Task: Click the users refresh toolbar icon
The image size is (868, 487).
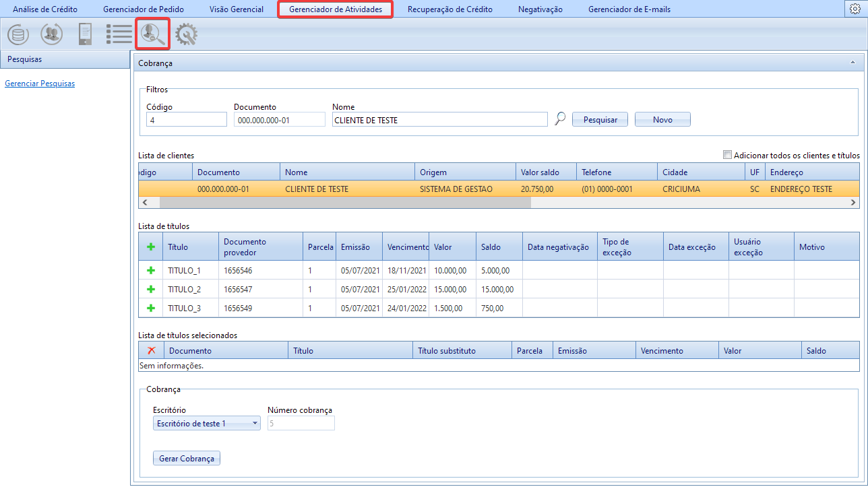Action: [52, 34]
